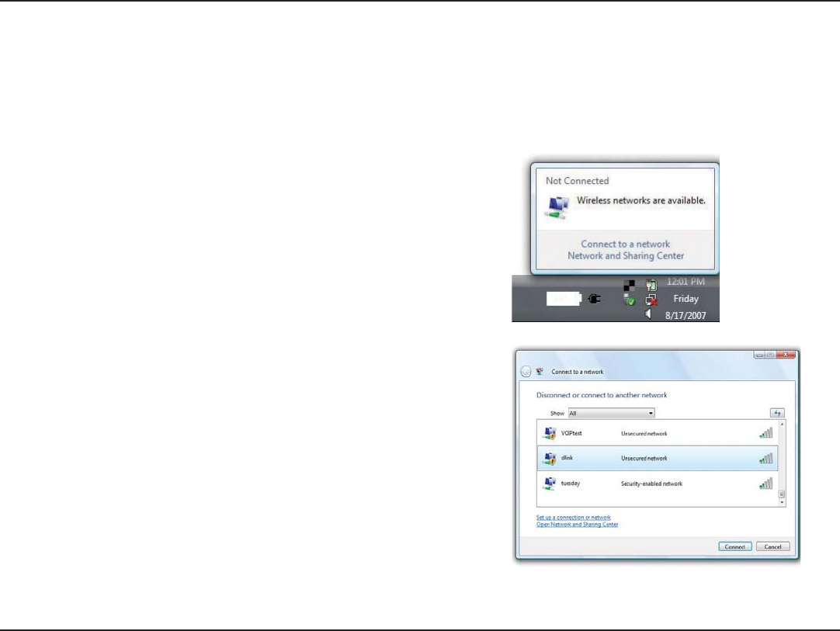Screen dimensions: 840x631
Task: Click the disconnected network tray icon with red X
Action: 651,300
